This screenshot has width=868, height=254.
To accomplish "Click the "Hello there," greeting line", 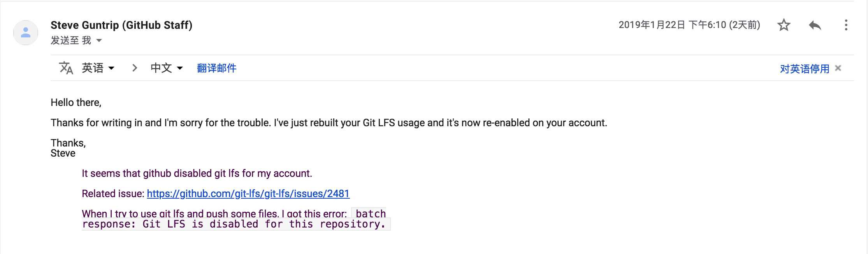I will tap(76, 102).
